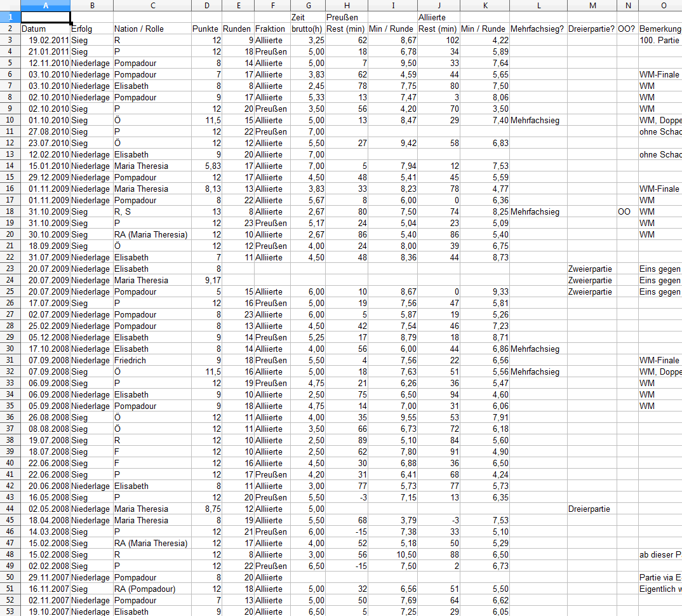The image size is (682, 616).
Task: Click the 'OO?' header cell
Action: [x=627, y=29]
